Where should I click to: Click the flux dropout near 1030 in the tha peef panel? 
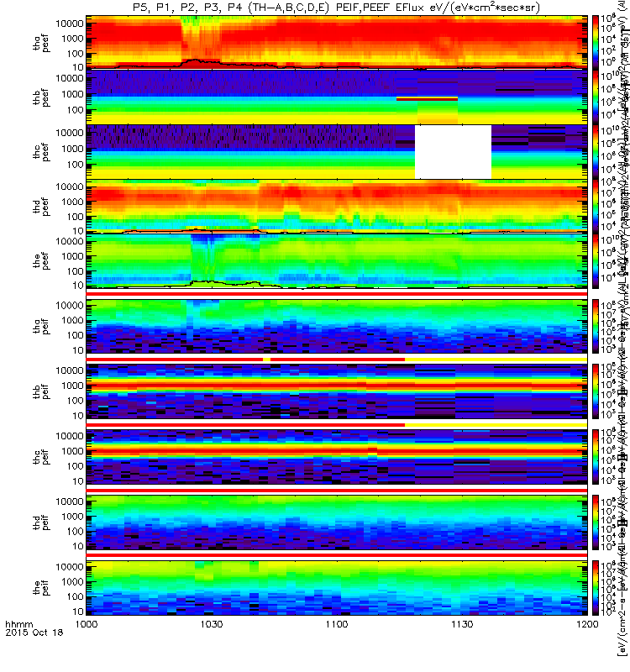(x=200, y=38)
